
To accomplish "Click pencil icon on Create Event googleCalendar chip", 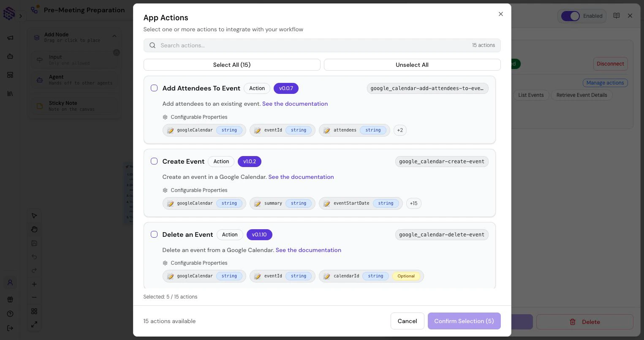I will (171, 203).
